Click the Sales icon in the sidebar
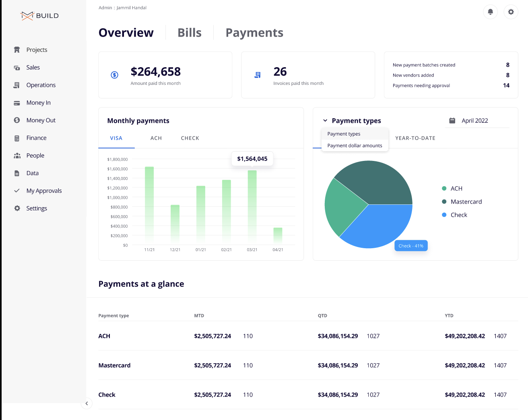The width and height of the screenshot is (528, 420). [x=17, y=68]
